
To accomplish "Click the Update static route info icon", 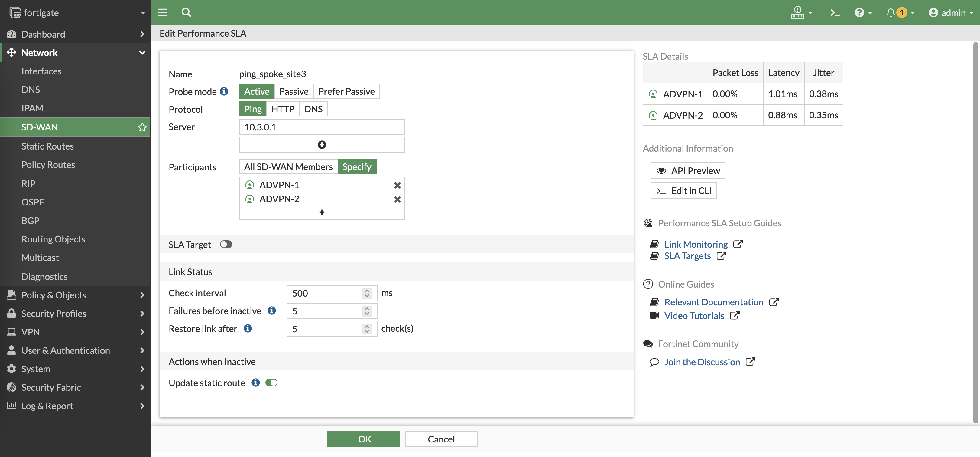I will point(256,383).
